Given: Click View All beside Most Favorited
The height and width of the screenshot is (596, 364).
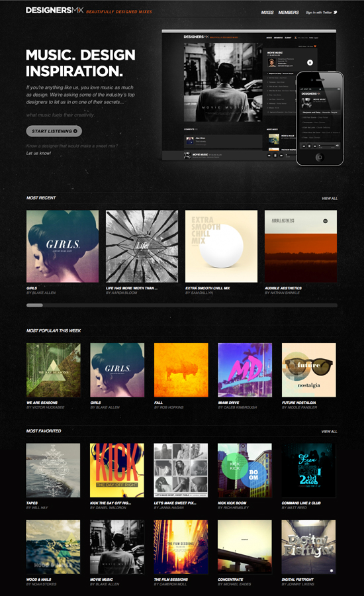Looking at the screenshot, I should click(x=329, y=431).
